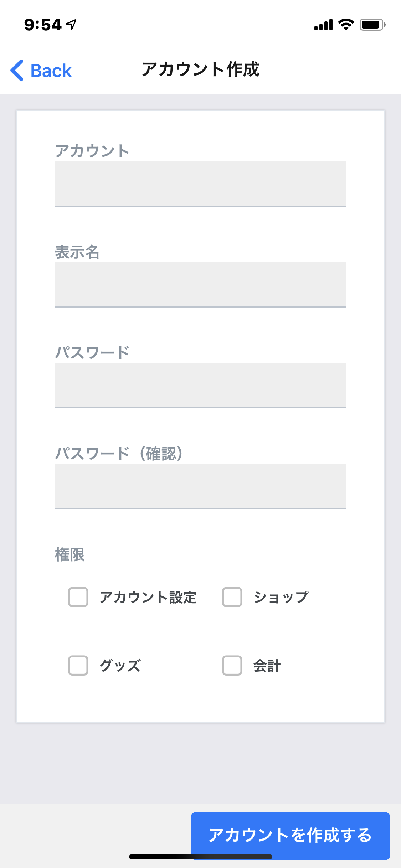Tap the アカウント作成 page title
The width and height of the screenshot is (401, 868).
(200, 69)
